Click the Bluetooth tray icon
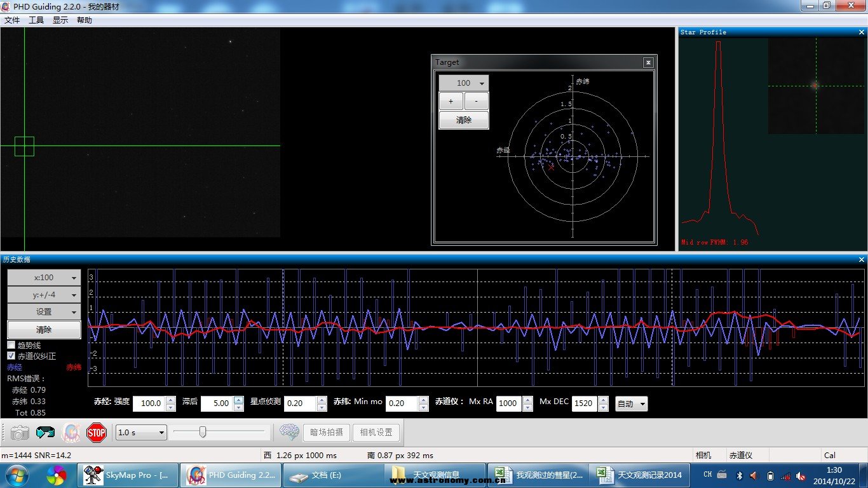The width and height of the screenshot is (868, 488). 739,475
